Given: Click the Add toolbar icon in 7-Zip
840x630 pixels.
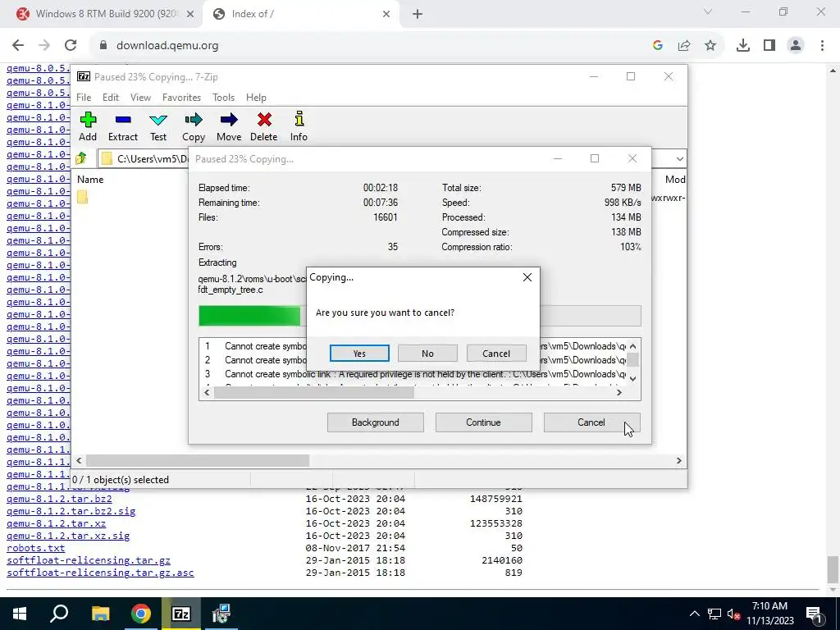Looking at the screenshot, I should [88, 127].
